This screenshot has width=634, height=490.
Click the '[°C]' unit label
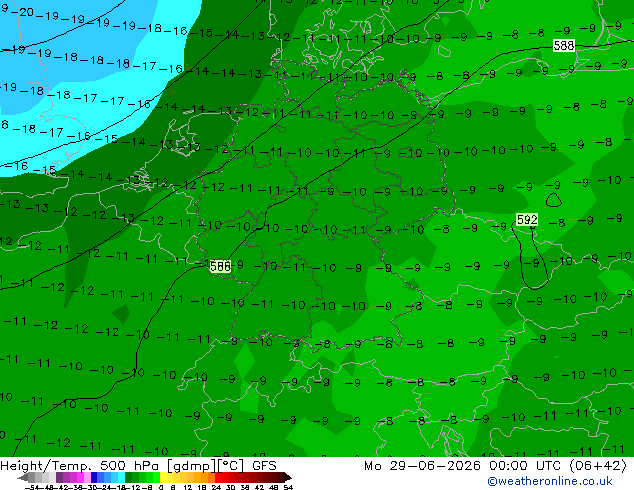click(x=230, y=466)
